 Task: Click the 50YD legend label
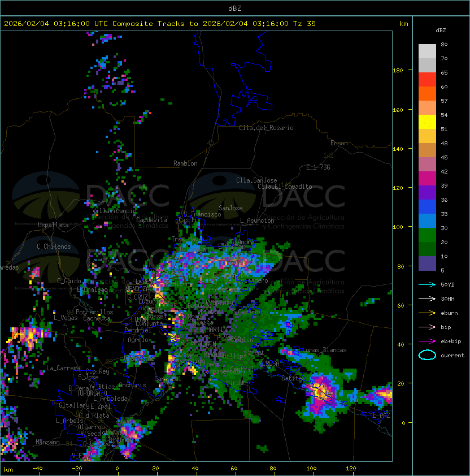point(447,285)
